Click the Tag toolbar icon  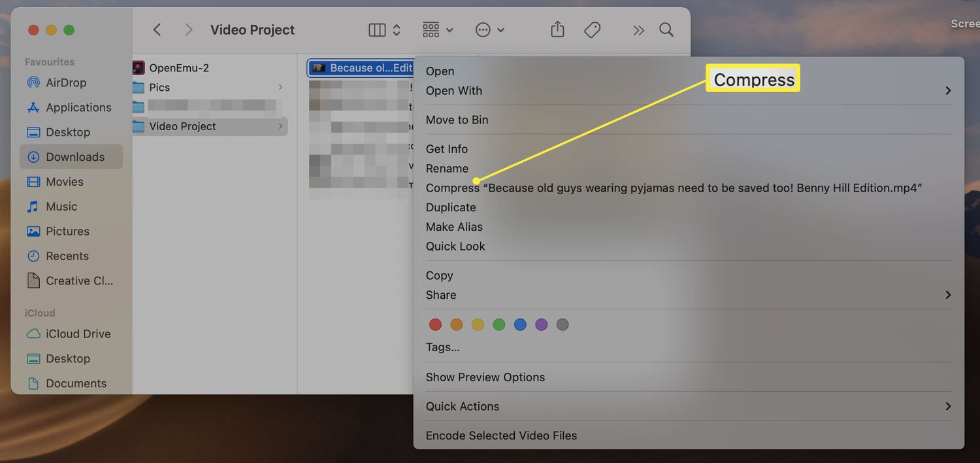click(593, 29)
